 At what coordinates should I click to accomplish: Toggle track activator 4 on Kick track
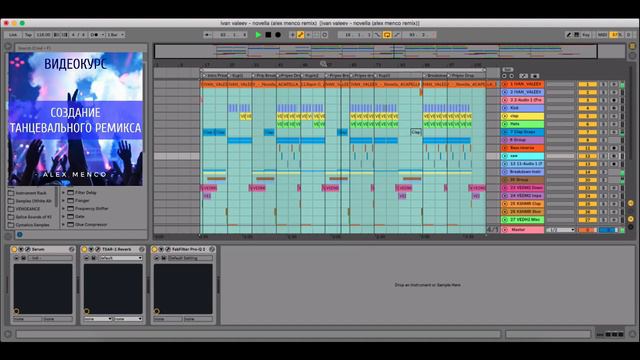[x=587, y=108]
